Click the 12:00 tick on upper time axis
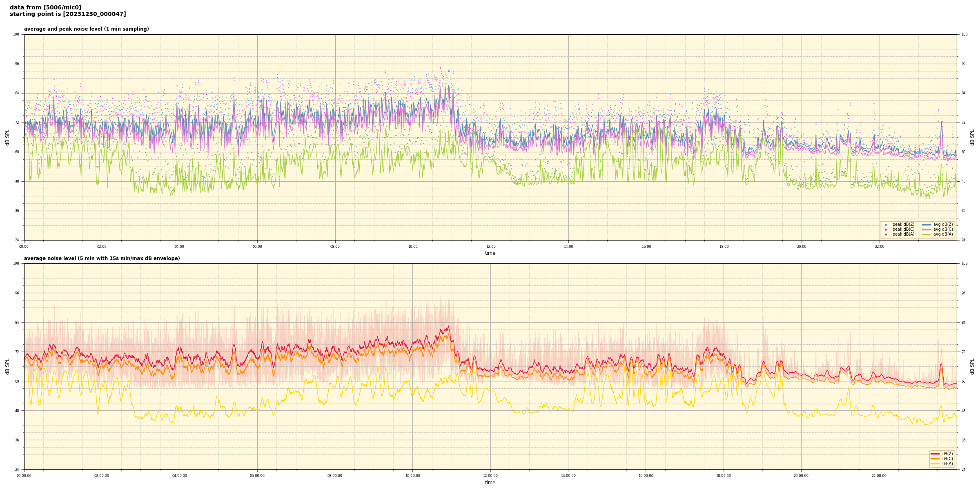This screenshot has width=980, height=490. click(490, 247)
